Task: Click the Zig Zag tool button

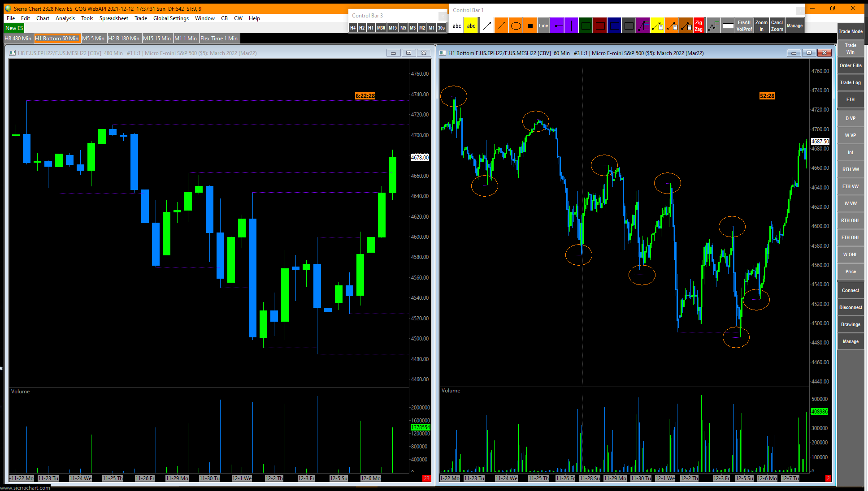Action: pyautogui.click(x=699, y=26)
